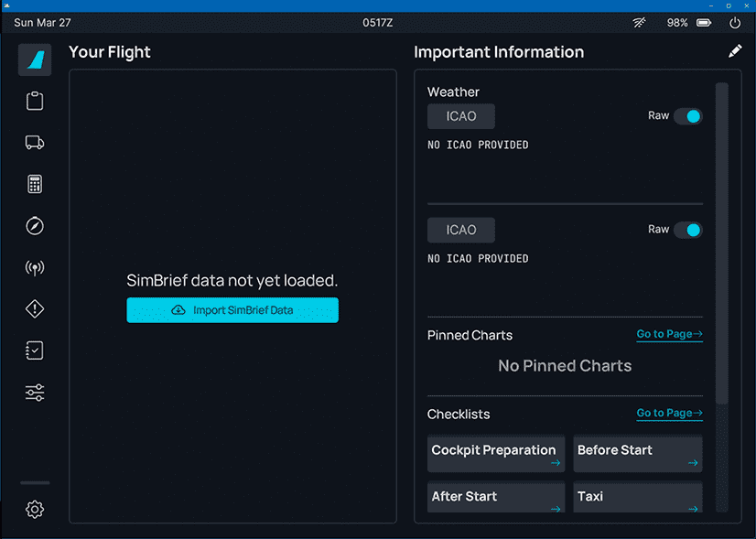Open the Cockpit Preparation checklist
This screenshot has width=756, height=539.
(496, 454)
